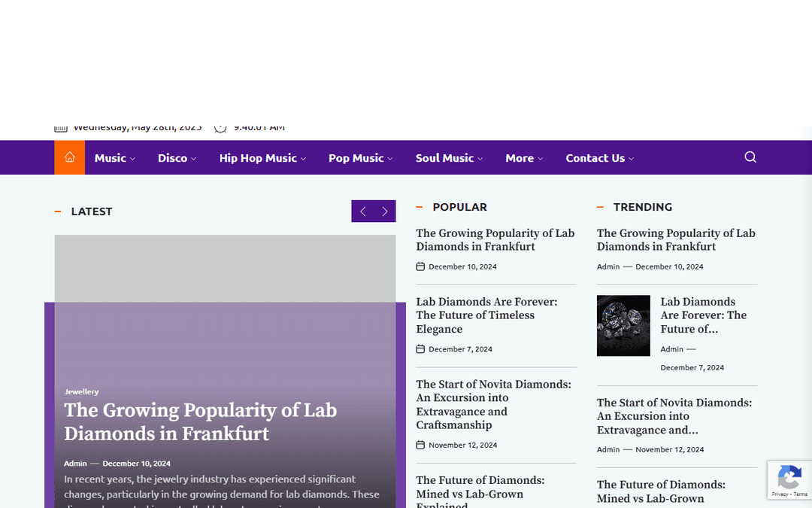Image resolution: width=812 pixels, height=508 pixels.
Task: Open the Music nav item
Action: click(x=111, y=157)
